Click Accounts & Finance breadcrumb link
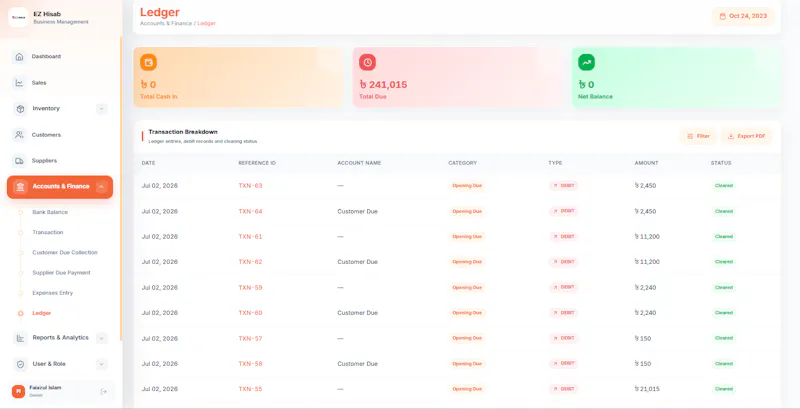The height and width of the screenshot is (409, 800). click(166, 23)
